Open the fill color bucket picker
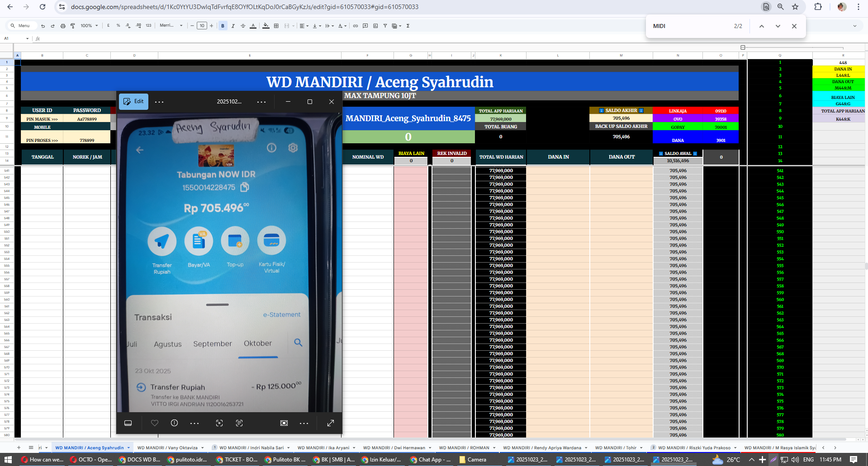 click(266, 26)
